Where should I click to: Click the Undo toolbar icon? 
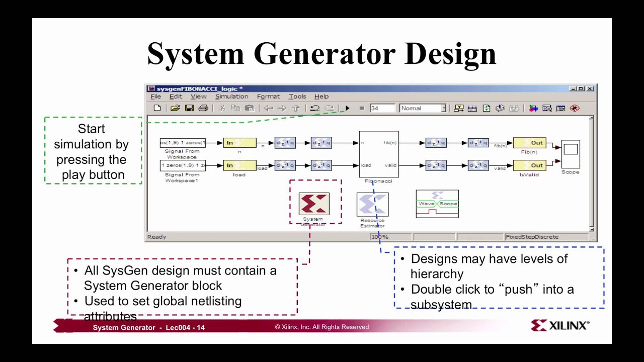[x=314, y=108]
